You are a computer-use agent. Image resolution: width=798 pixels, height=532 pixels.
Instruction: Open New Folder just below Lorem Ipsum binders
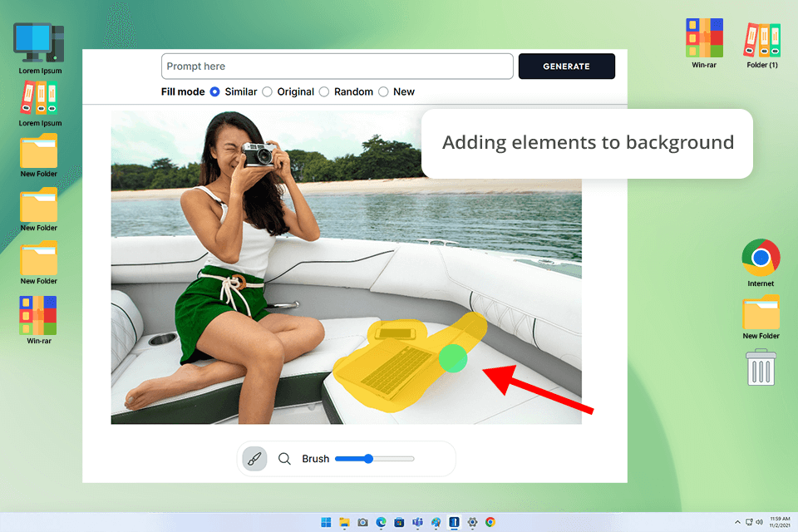pos(39,150)
